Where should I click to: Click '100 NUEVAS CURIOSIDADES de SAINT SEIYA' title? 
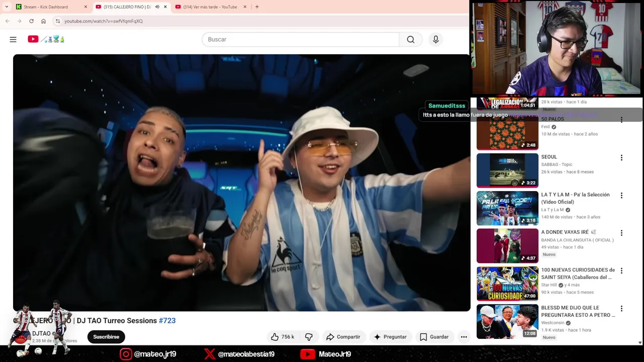click(578, 274)
